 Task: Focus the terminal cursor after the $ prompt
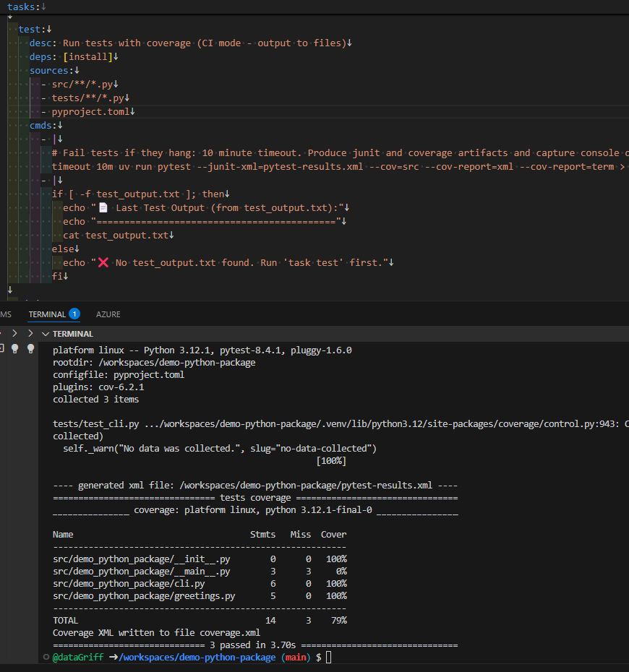click(x=328, y=657)
